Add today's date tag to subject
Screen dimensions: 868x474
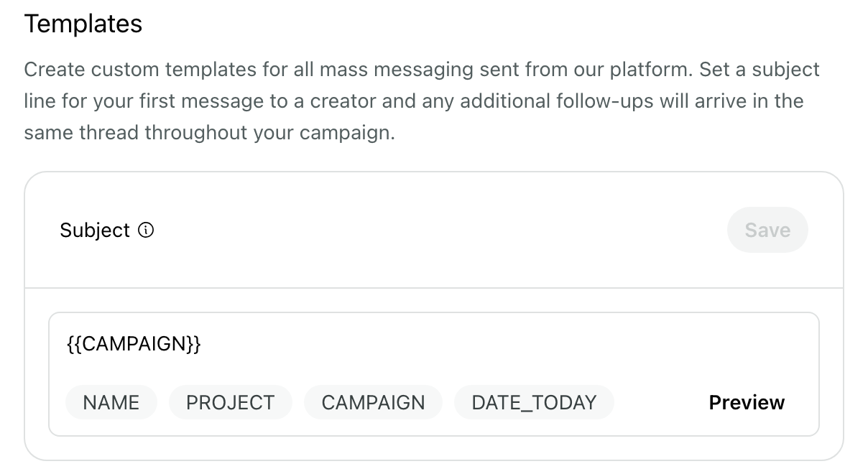534,402
